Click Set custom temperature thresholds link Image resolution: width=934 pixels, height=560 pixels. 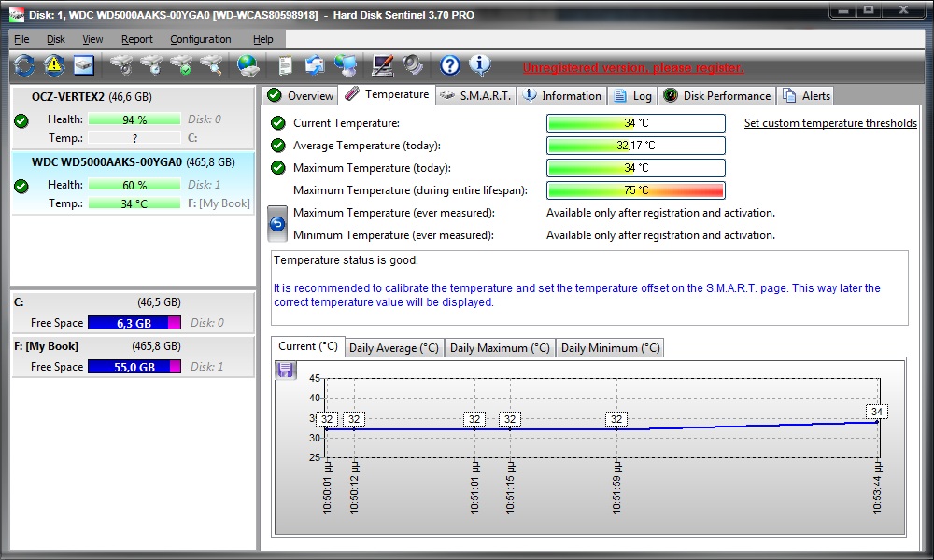(830, 123)
